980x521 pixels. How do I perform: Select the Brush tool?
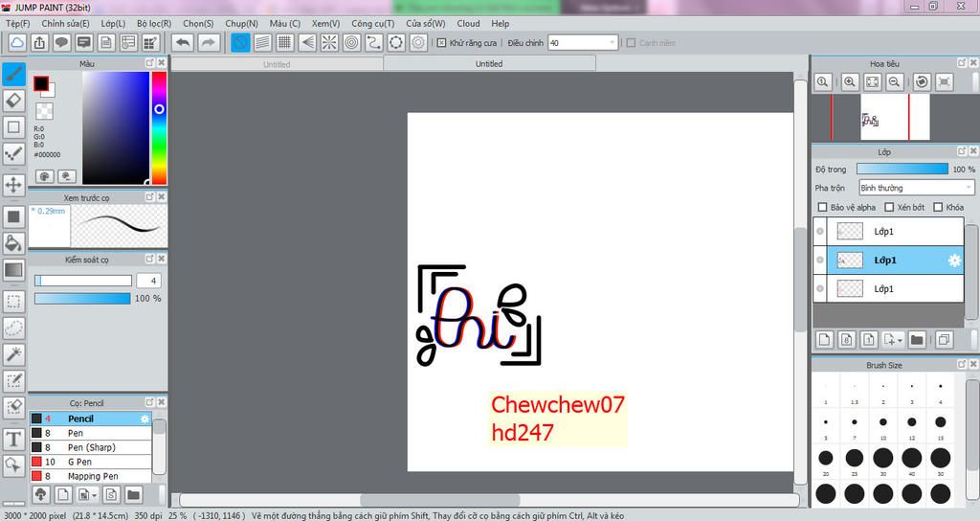click(x=13, y=74)
